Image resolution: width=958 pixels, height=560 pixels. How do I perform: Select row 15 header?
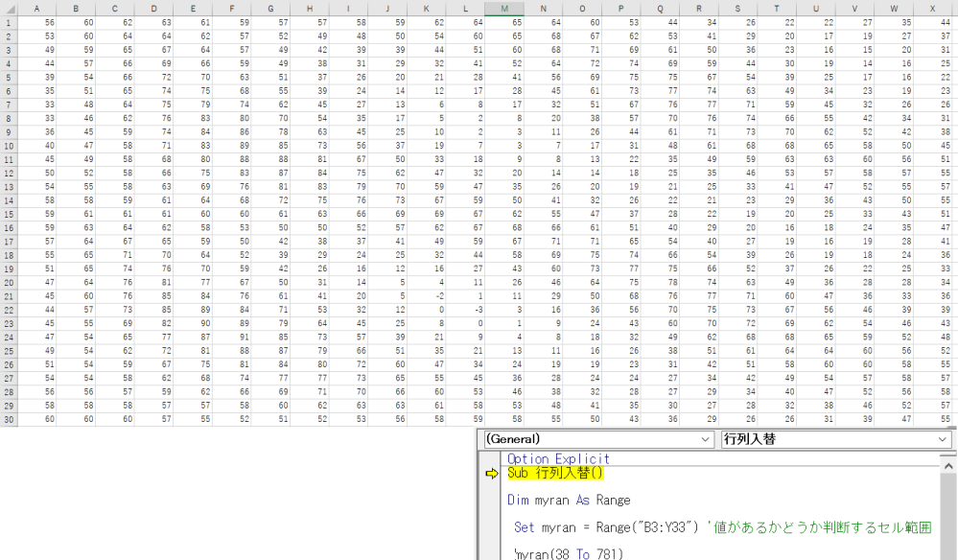pyautogui.click(x=7, y=214)
